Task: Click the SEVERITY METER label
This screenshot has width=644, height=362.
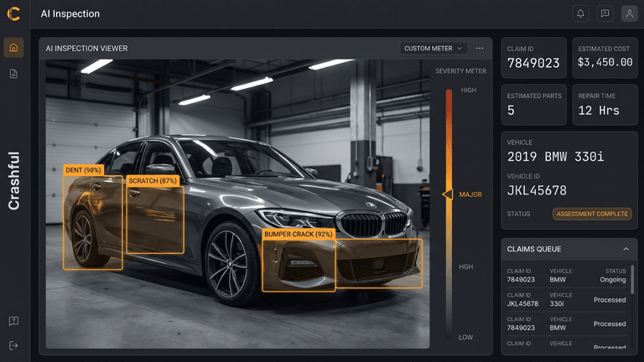Action: click(460, 71)
